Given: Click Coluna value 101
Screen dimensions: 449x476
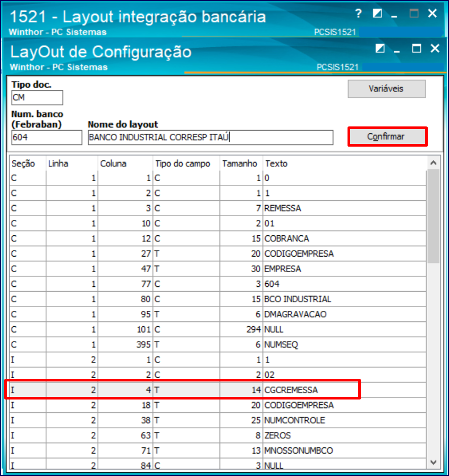Looking at the screenshot, I should (x=125, y=330).
